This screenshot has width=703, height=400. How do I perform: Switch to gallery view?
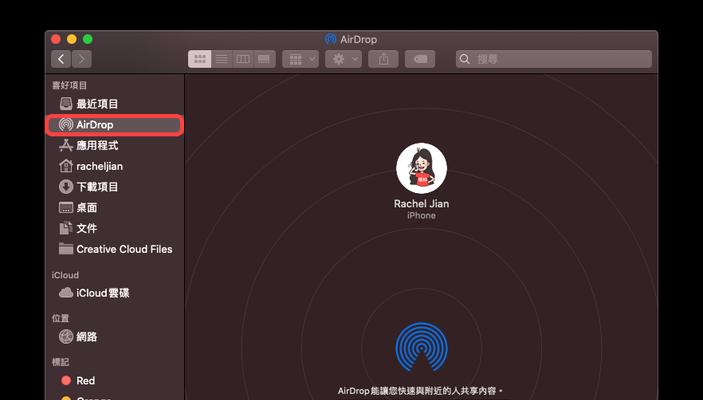(x=265, y=59)
